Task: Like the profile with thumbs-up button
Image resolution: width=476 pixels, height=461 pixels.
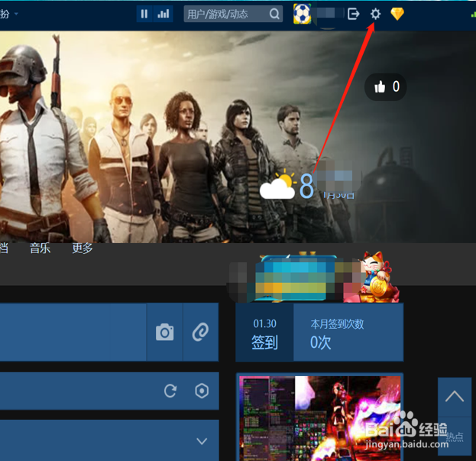Action: [x=386, y=87]
